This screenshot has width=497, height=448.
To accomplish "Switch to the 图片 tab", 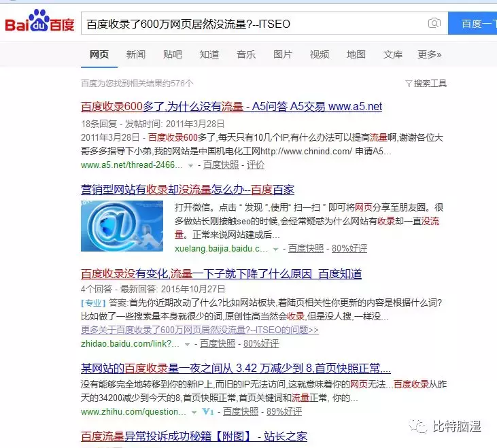I will pyautogui.click(x=282, y=54).
